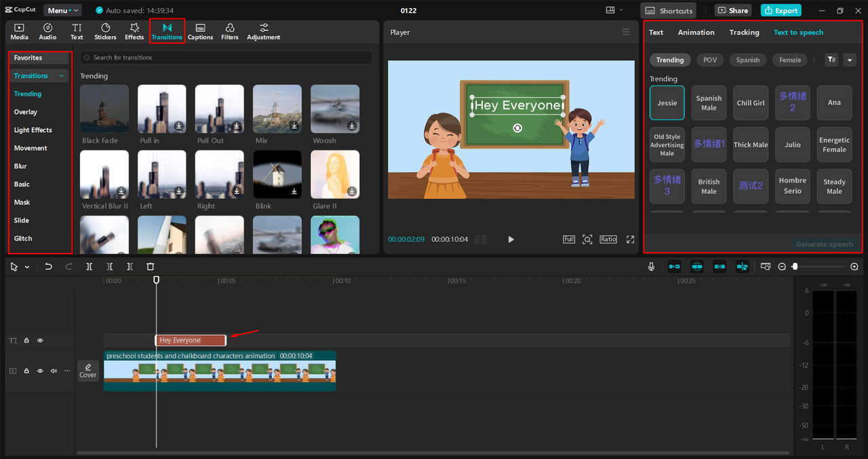Start voice recording with microphone icon
868x459 pixels.
coord(651,266)
